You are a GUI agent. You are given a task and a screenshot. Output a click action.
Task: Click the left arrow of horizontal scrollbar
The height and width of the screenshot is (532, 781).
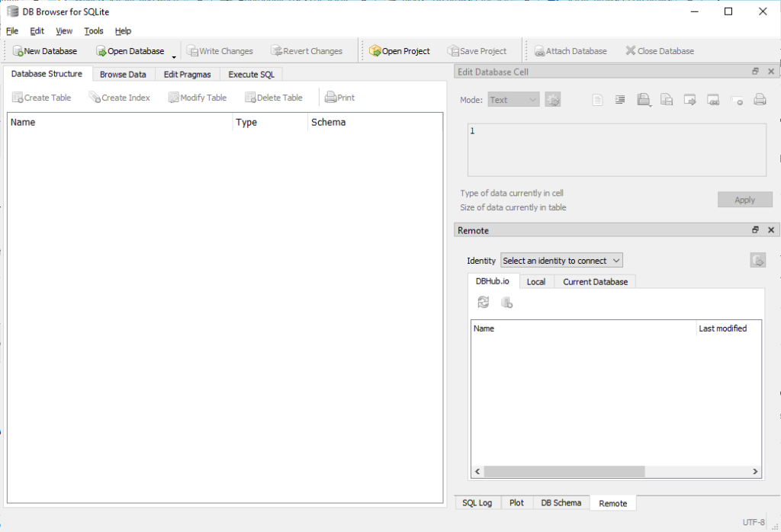pos(477,471)
